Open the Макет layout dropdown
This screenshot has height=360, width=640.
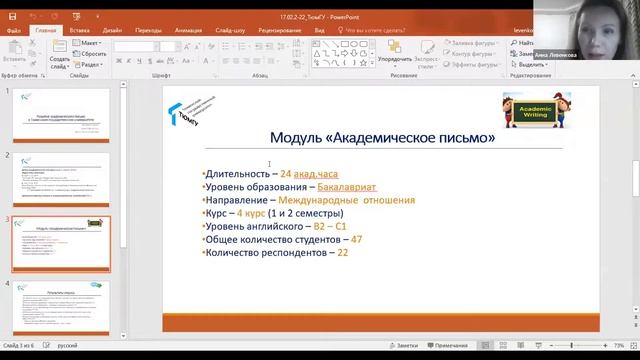point(87,43)
